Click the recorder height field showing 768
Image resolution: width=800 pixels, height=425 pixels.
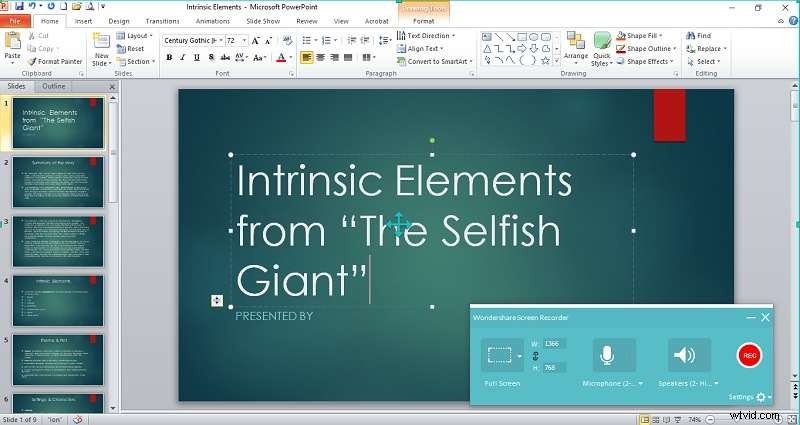554,367
